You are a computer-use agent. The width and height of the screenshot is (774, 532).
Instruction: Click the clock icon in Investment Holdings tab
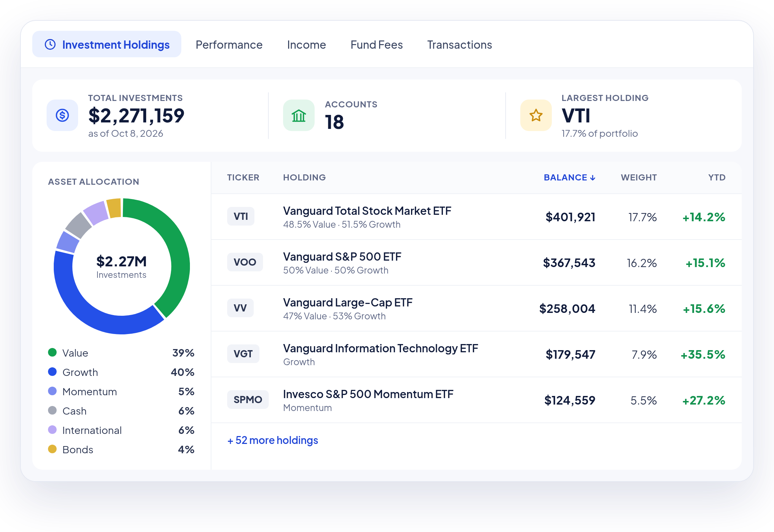tap(50, 44)
